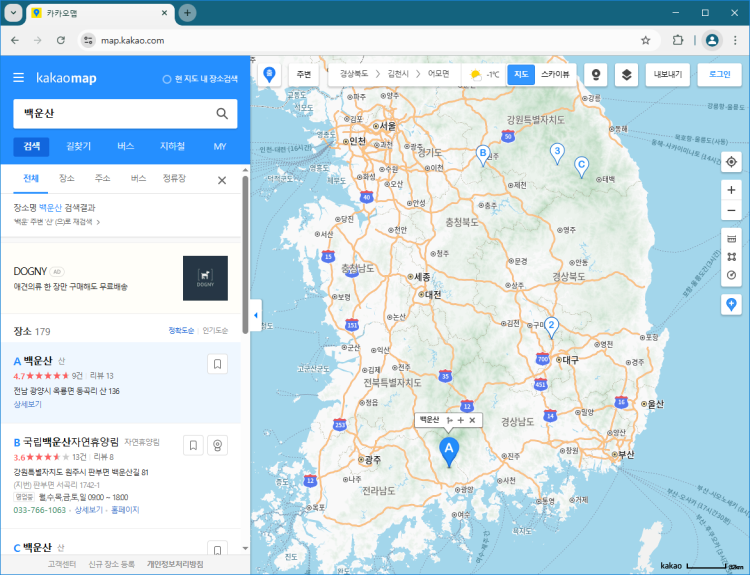Open roadview for 국립백운산자연휴양림
This screenshot has width=750, height=575.
point(217,445)
